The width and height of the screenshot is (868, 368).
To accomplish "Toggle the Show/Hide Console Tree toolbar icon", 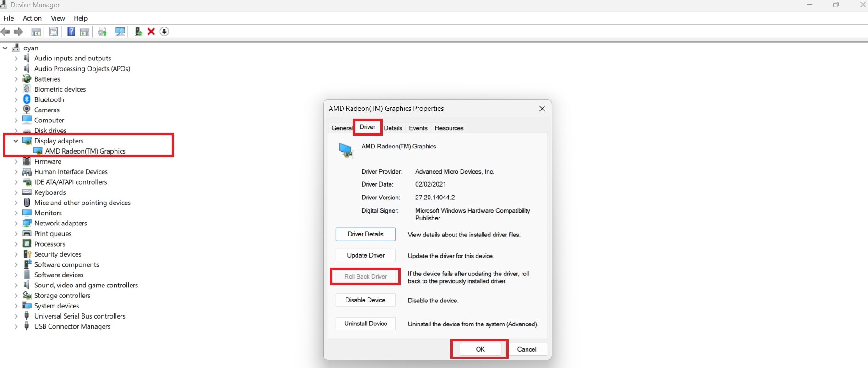I will pyautogui.click(x=36, y=32).
